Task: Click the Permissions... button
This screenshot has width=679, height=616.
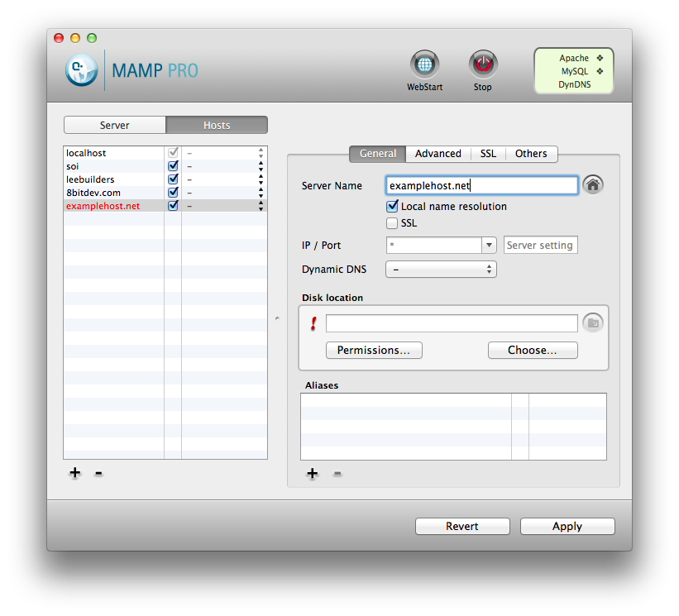Action: point(374,351)
